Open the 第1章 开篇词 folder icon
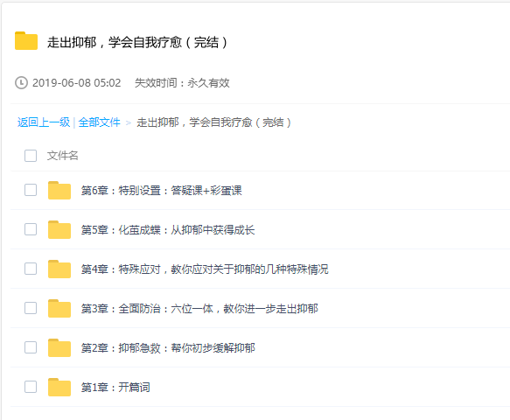 [59, 387]
